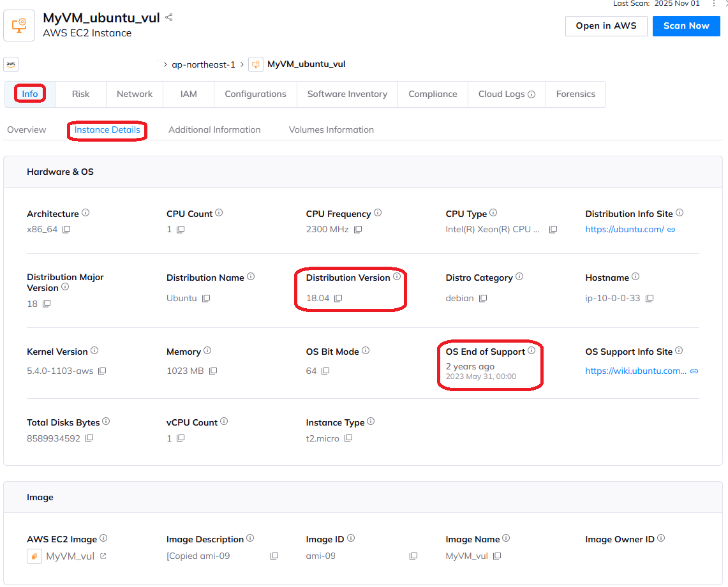728x587 pixels.
Task: Copy the CPU Count value
Action: pyautogui.click(x=181, y=230)
